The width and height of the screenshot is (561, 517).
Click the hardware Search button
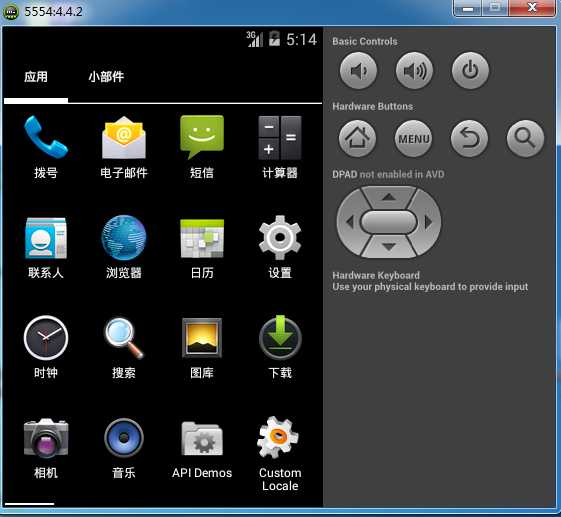pos(525,138)
